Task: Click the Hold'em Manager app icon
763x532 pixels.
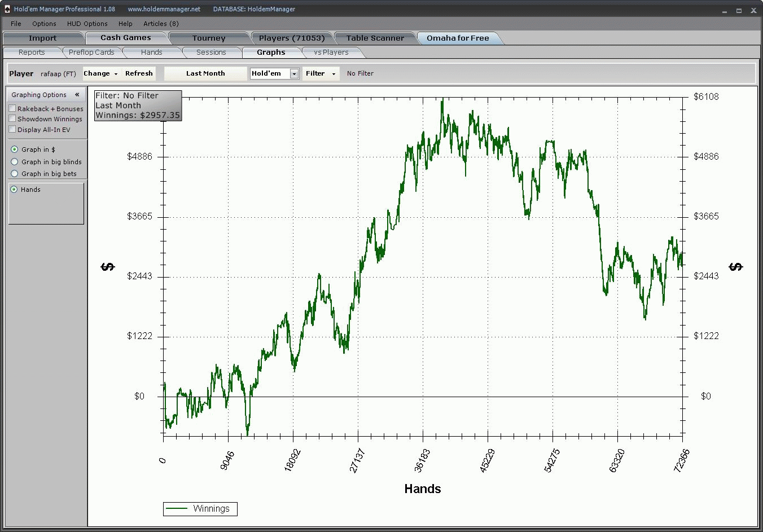Action: coord(7,9)
